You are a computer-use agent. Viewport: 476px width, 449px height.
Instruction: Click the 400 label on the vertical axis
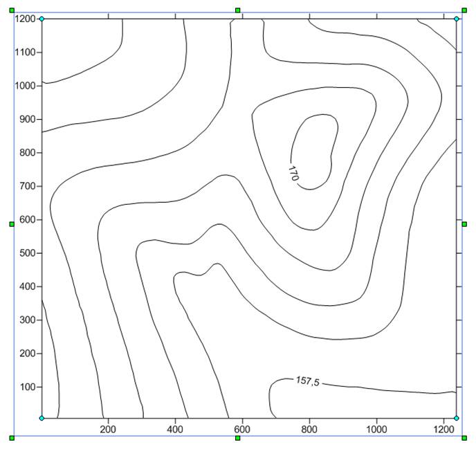pos(27,286)
